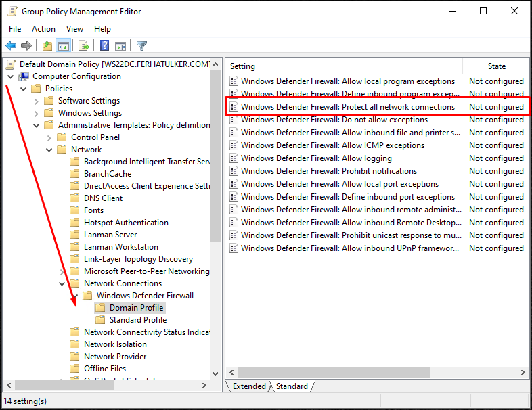Toggle Show/Hide Console Tree toolbar icon

64,45
